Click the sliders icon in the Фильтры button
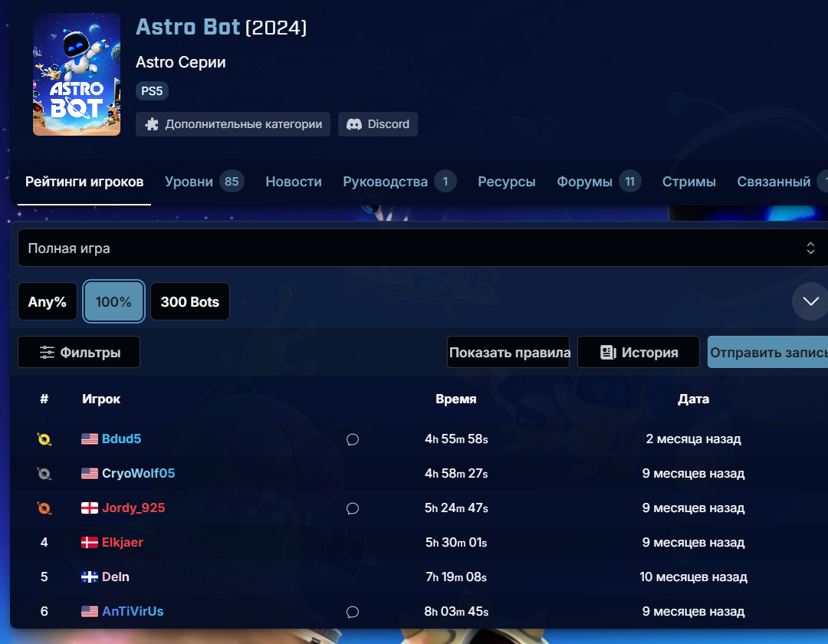The width and height of the screenshot is (828, 644). pos(47,352)
